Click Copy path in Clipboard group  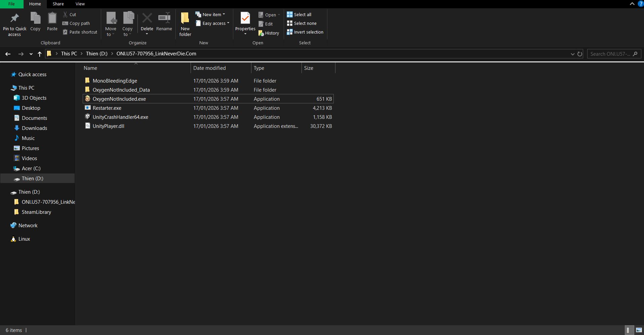coord(76,23)
